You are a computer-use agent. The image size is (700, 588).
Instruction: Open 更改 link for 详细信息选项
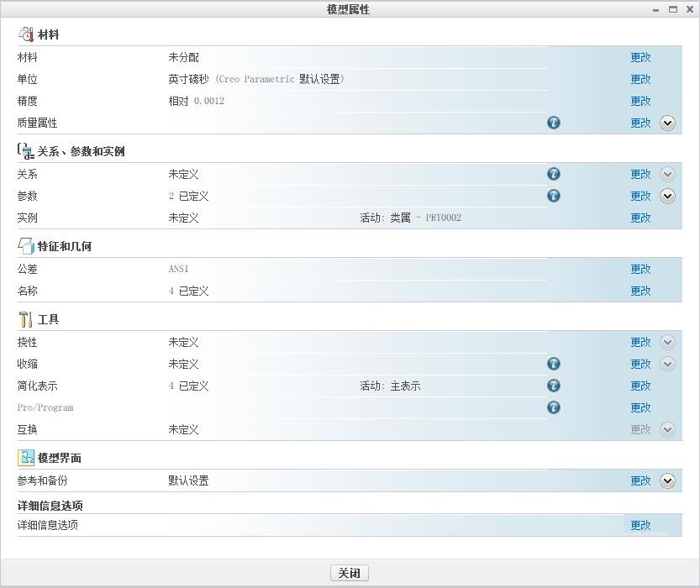(640, 524)
